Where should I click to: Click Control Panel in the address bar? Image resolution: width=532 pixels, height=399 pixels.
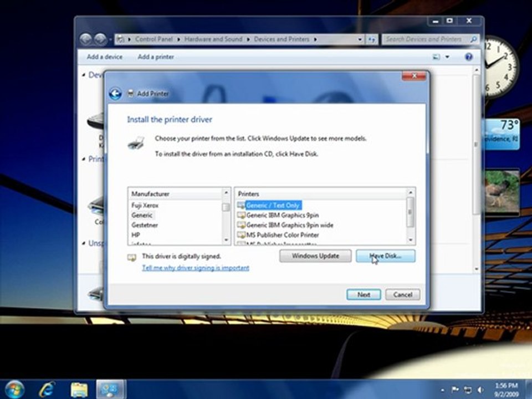pyautogui.click(x=154, y=39)
